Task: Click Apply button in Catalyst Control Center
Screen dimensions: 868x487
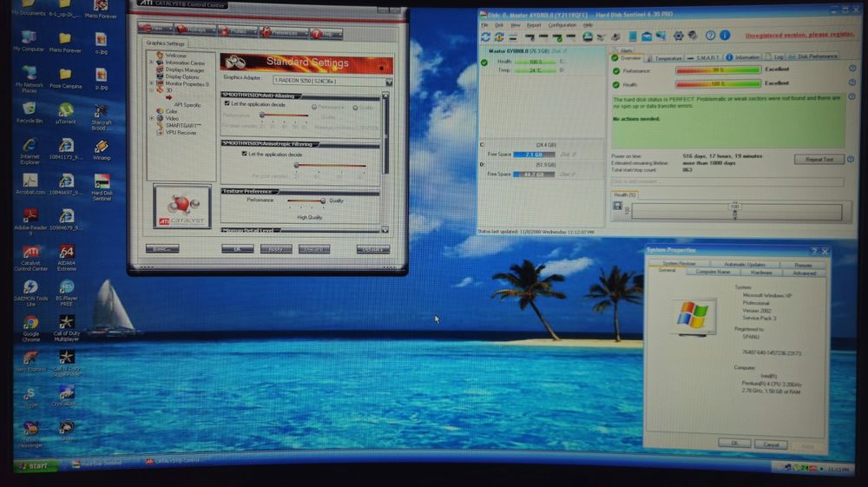Action: click(x=276, y=249)
